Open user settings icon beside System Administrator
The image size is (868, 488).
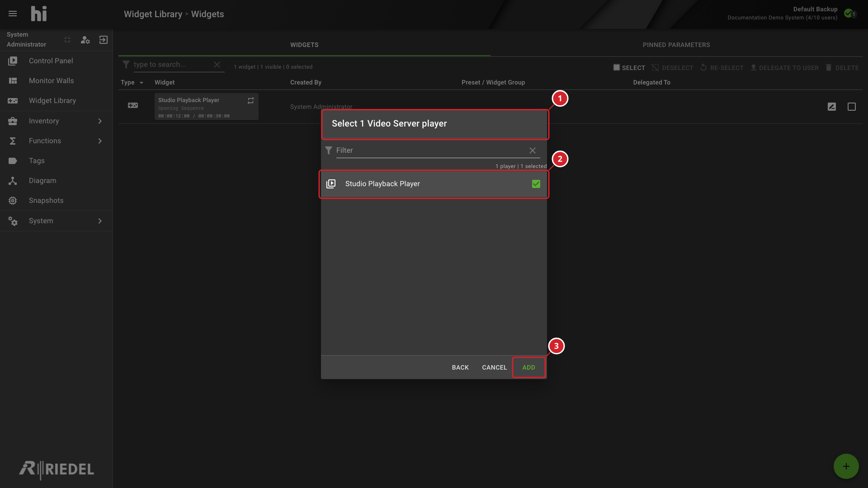(85, 40)
